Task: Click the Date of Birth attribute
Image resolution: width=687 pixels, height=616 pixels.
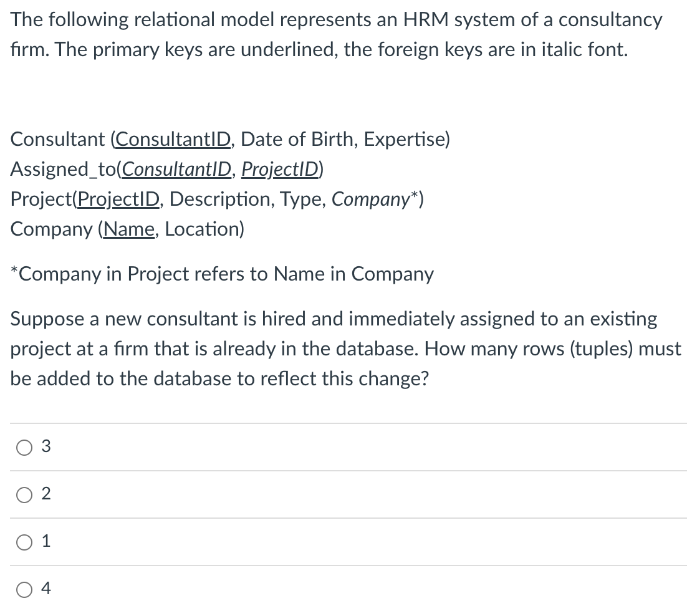Action: click(x=297, y=139)
